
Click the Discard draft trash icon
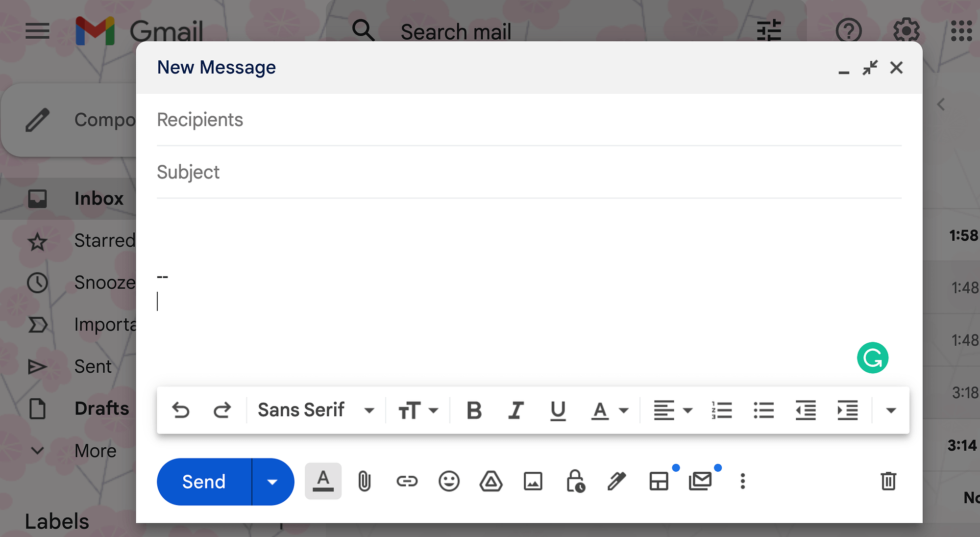889,481
